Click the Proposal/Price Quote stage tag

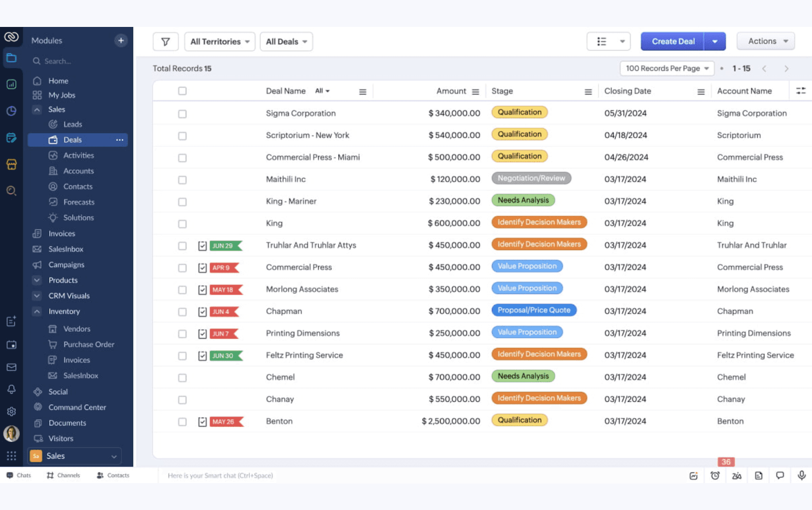[x=533, y=310]
